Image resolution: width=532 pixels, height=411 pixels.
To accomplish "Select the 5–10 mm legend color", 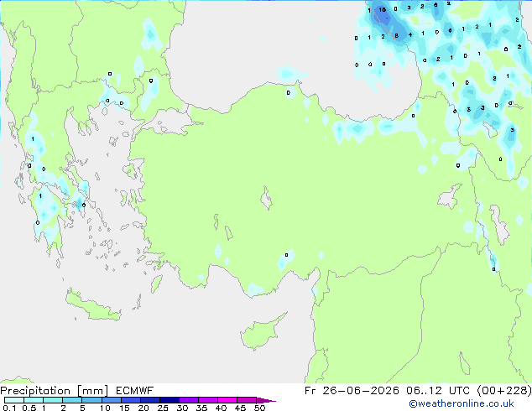I will 91,400.
